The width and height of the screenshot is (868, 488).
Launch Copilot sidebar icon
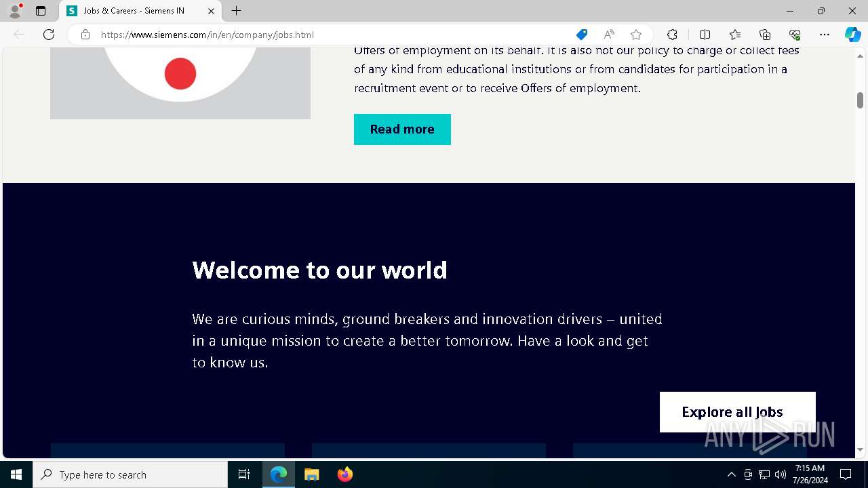point(852,35)
